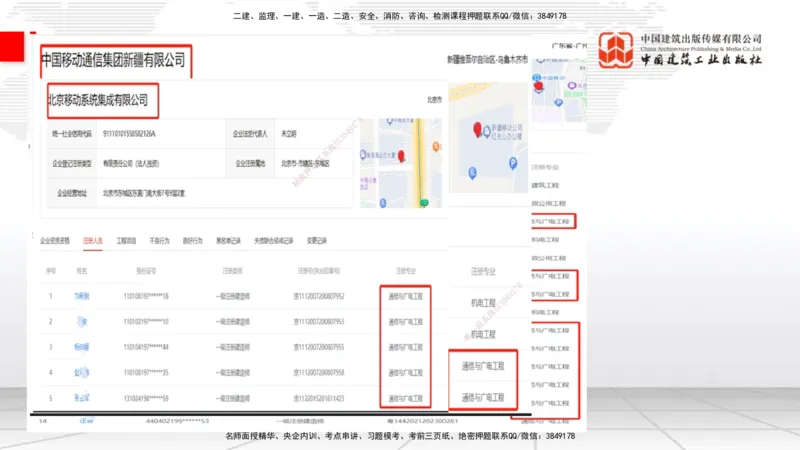Click the red pin on the Xinjiang map
800x450 pixels.
point(478,130)
